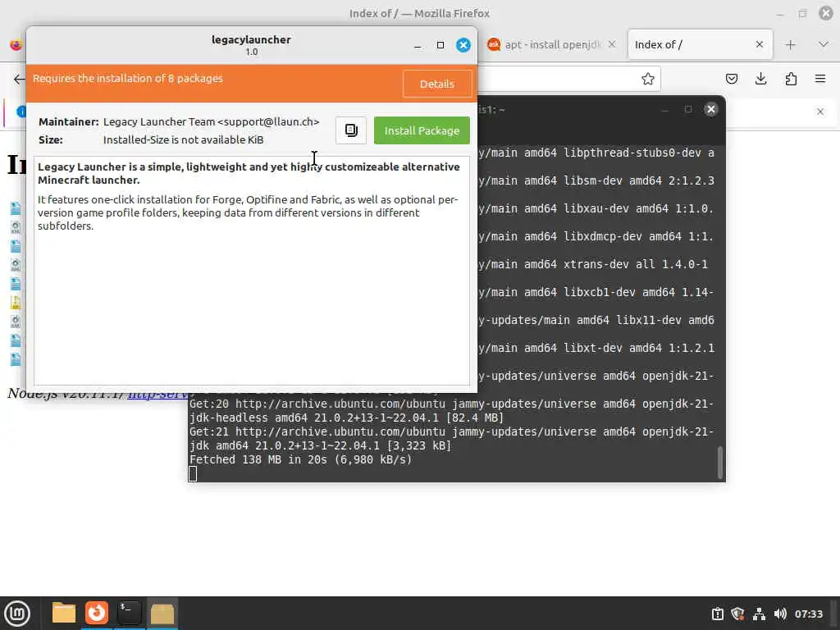Select the package installer taskbar entry
Image resolution: width=840 pixels, height=630 pixels.
(162, 613)
